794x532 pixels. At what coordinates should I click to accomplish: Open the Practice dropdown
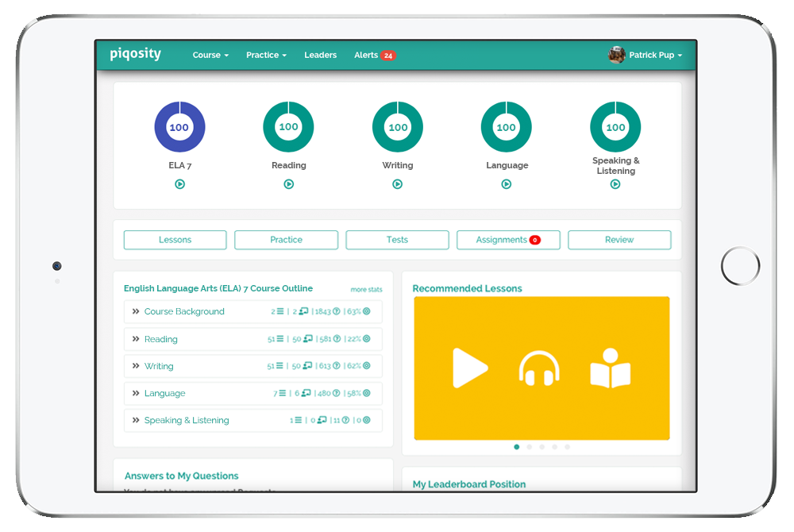[x=266, y=55]
